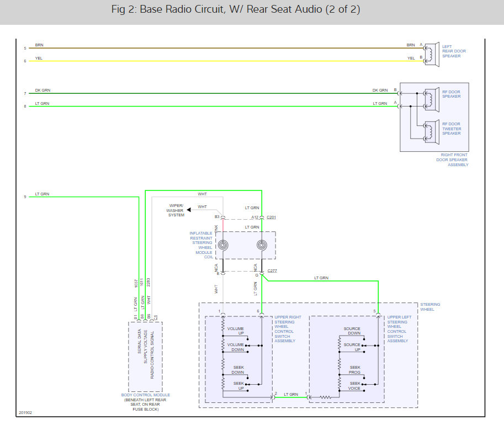The height and width of the screenshot is (430, 504).
Task: Click the vertical 'SERIAL DATA' label
Action: coord(140,341)
